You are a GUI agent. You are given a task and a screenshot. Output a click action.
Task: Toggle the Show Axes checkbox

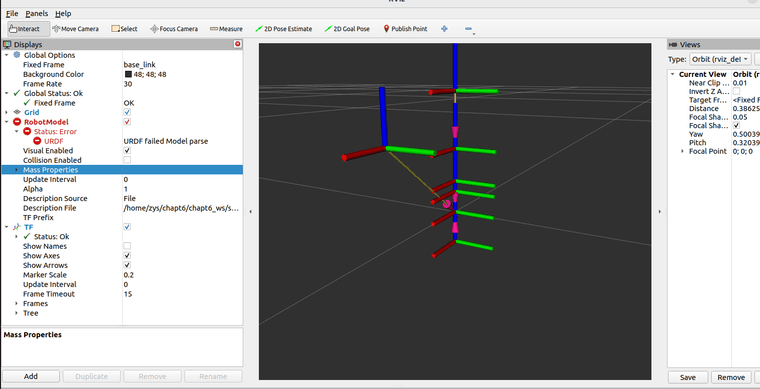[127, 256]
